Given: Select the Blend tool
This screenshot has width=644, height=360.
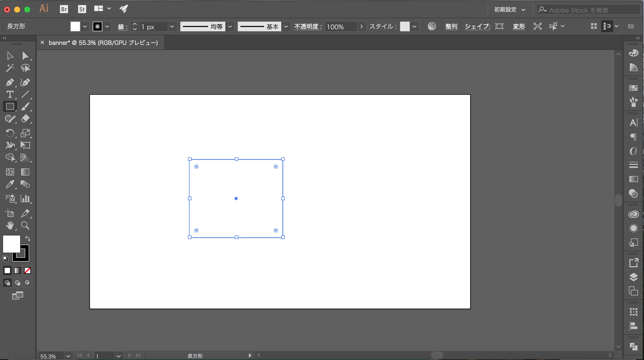Looking at the screenshot, I should pos(25,184).
